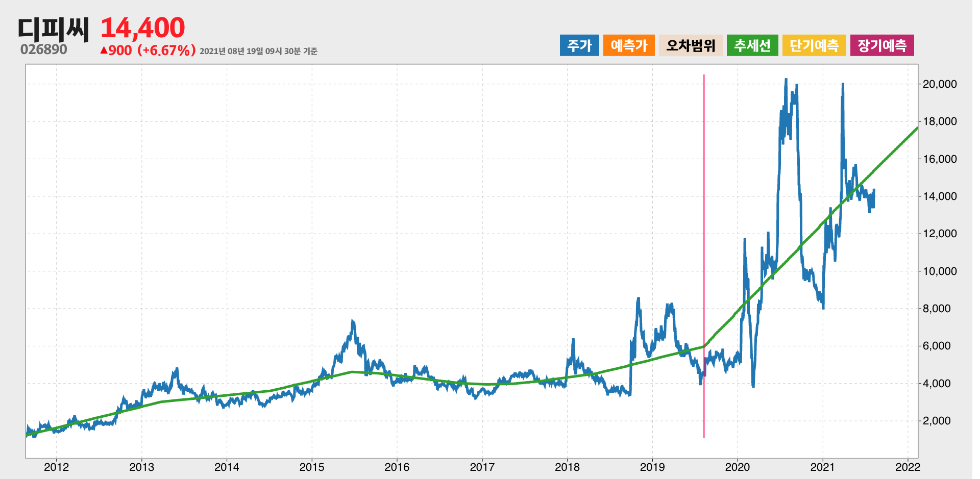Toggle the 단기예측 short-term forecast legend
Screen dimensions: 980x479
[814, 45]
